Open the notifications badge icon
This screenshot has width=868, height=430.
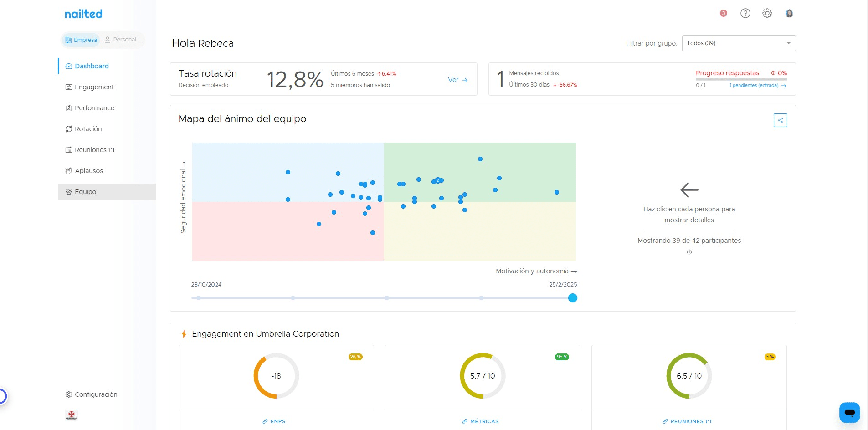pos(723,13)
